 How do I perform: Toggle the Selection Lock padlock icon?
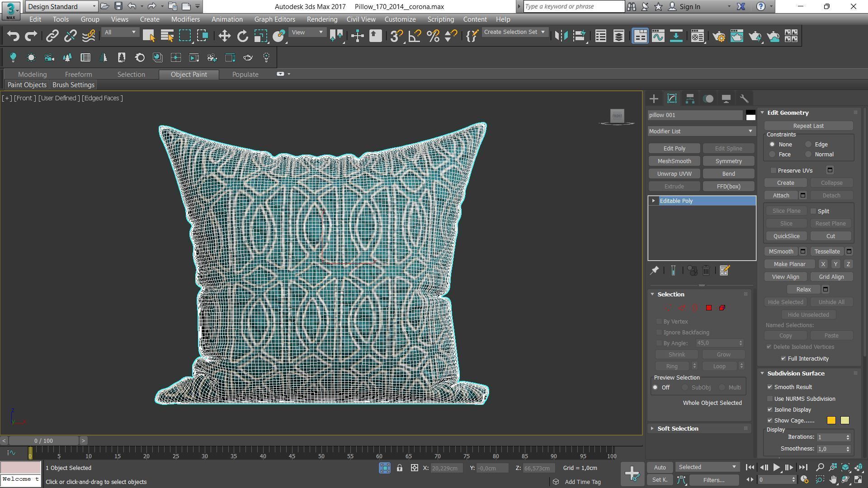tap(400, 468)
